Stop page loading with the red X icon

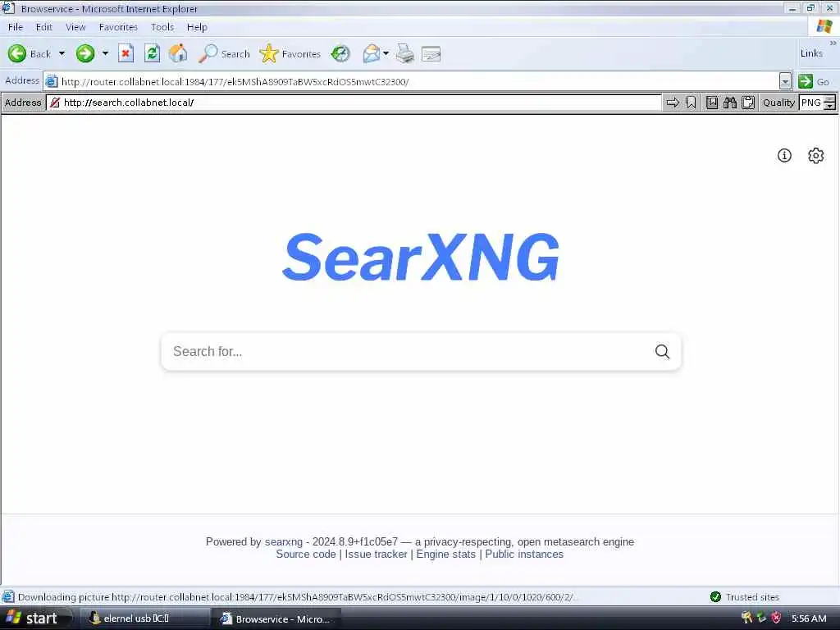126,53
